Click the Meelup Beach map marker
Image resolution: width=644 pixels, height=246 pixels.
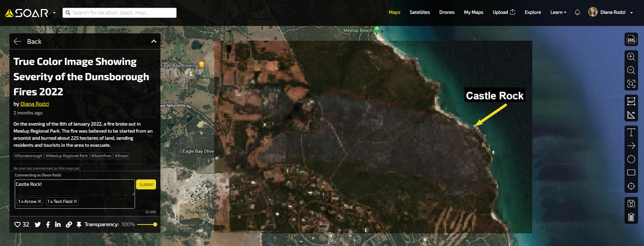pos(376,29)
